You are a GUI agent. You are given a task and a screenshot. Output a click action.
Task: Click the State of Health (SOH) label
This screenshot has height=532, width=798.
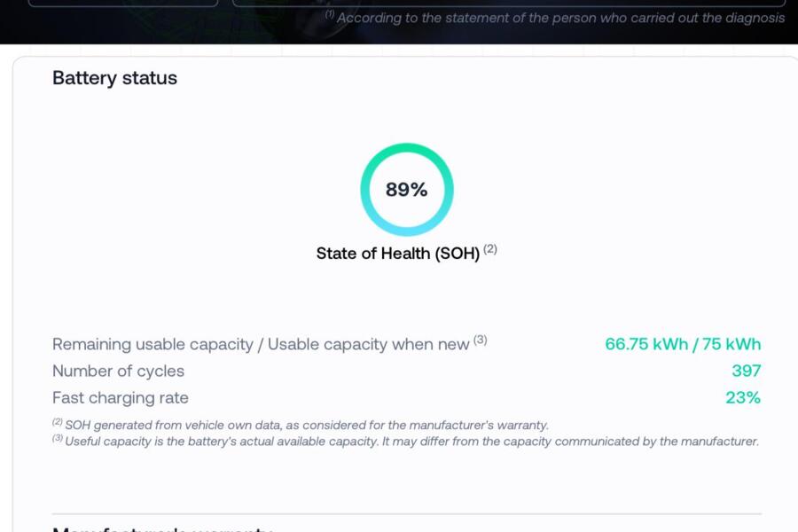[397, 254]
